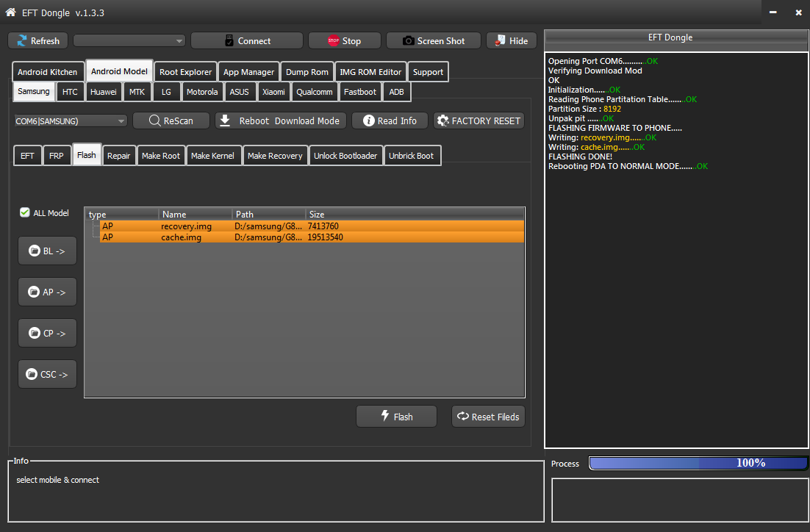Select the recovery.img row in file list
Screen dimensions: 810x532
(x=312, y=226)
